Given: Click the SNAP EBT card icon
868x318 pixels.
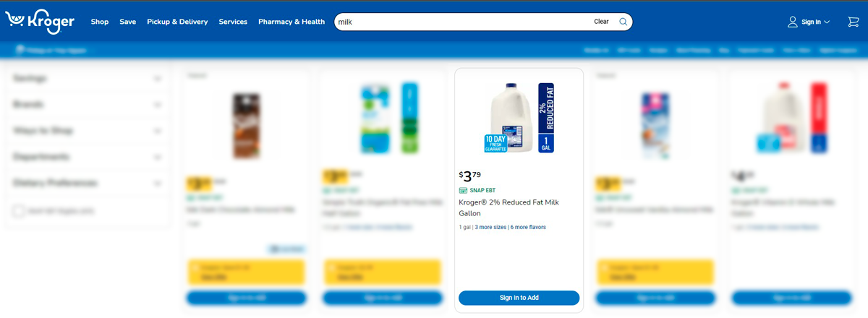Looking at the screenshot, I should tap(464, 190).
